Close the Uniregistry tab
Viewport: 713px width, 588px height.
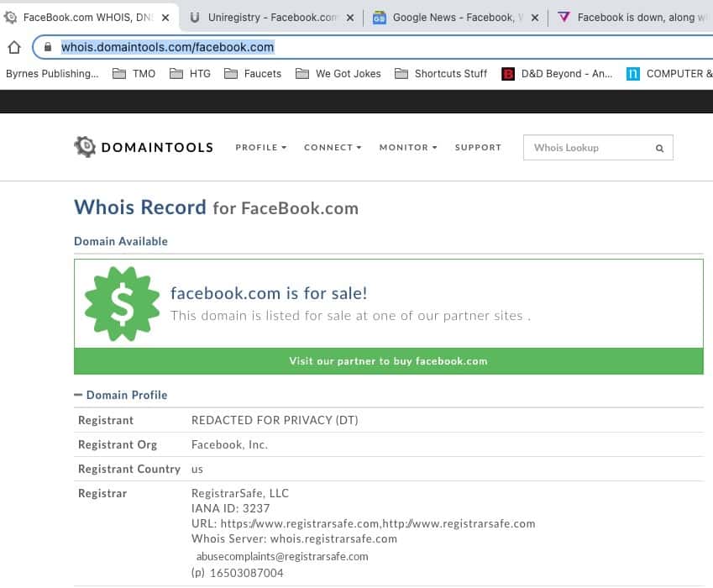coord(350,17)
